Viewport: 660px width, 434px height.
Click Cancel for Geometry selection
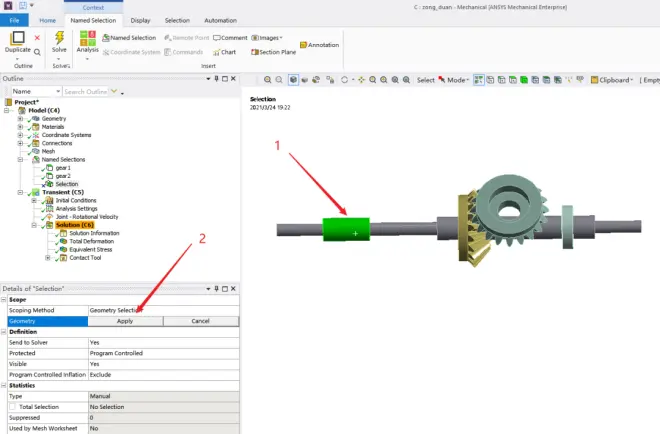point(200,321)
